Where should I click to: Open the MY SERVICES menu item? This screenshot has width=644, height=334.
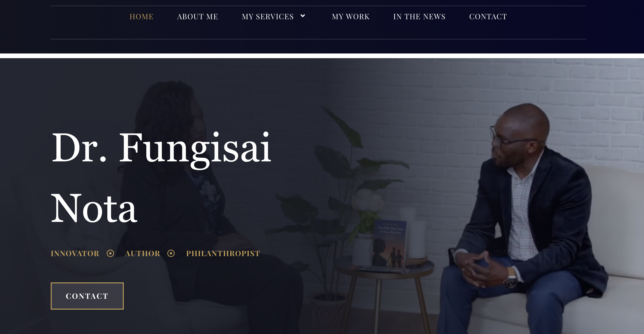(268, 16)
